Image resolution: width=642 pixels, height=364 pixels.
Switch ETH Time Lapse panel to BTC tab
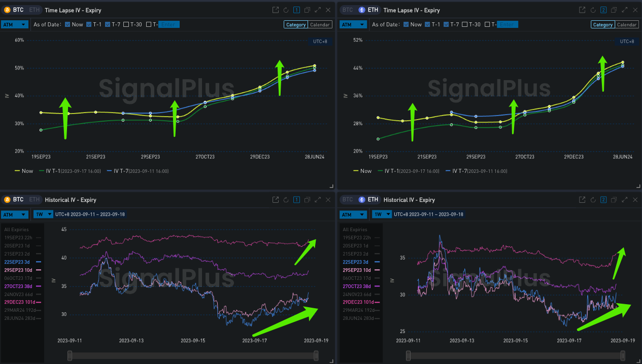[347, 10]
